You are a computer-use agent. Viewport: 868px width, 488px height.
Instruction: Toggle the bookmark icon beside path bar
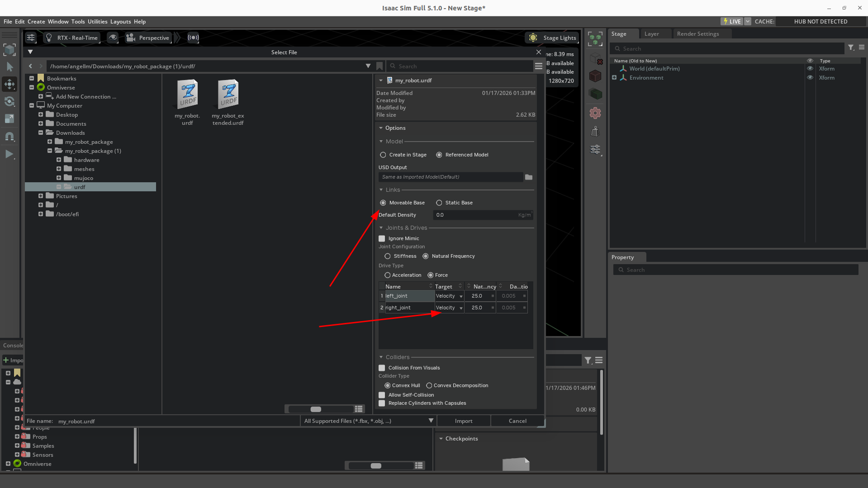click(x=379, y=66)
